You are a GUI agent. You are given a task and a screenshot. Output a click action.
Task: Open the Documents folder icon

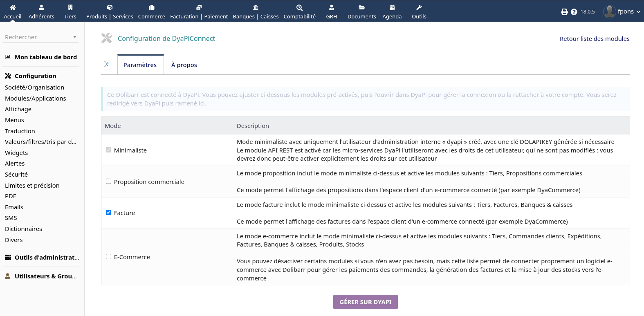(362, 7)
